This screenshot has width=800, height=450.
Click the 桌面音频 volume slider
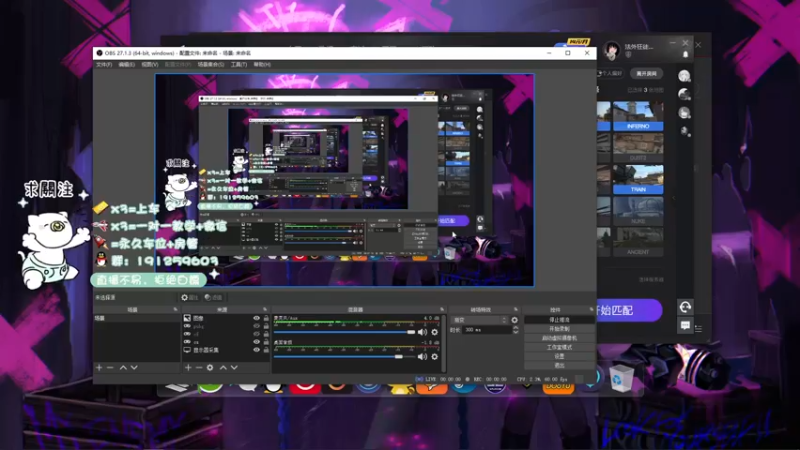[x=345, y=357]
